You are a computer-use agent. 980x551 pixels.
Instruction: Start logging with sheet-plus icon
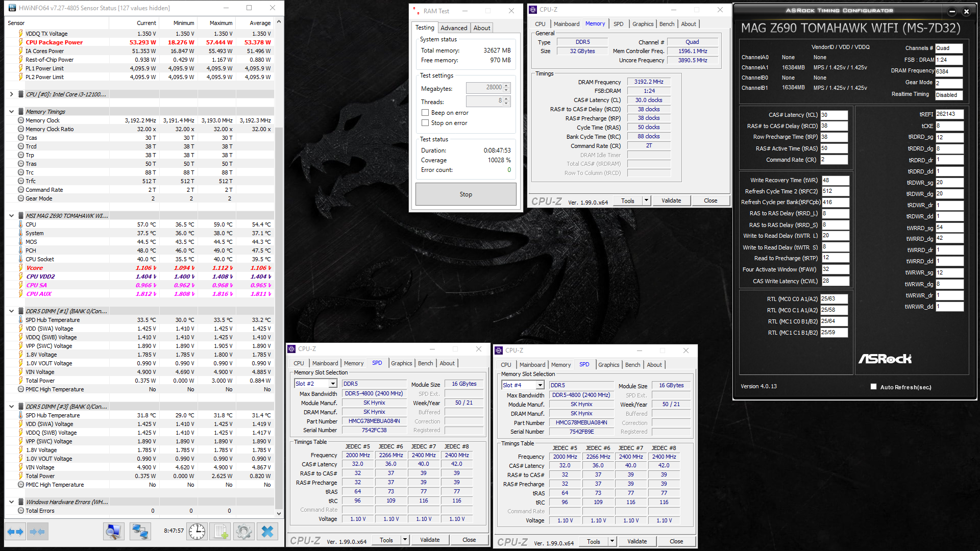[x=220, y=532]
